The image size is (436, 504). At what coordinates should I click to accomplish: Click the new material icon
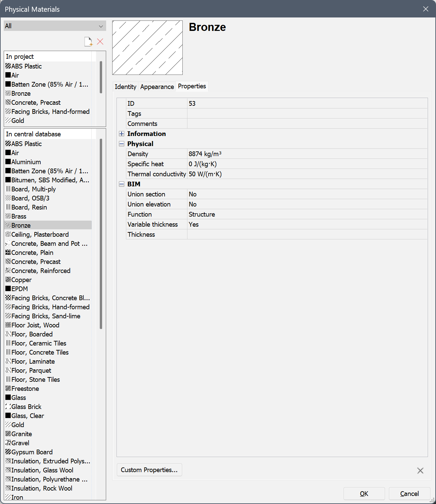(x=88, y=42)
